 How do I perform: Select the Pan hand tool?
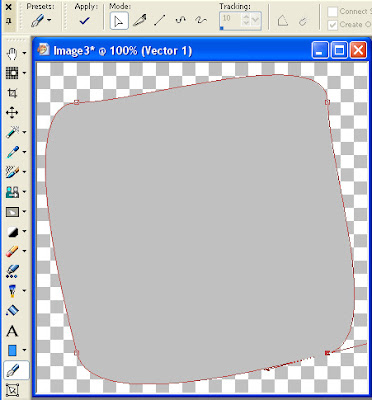coord(12,53)
